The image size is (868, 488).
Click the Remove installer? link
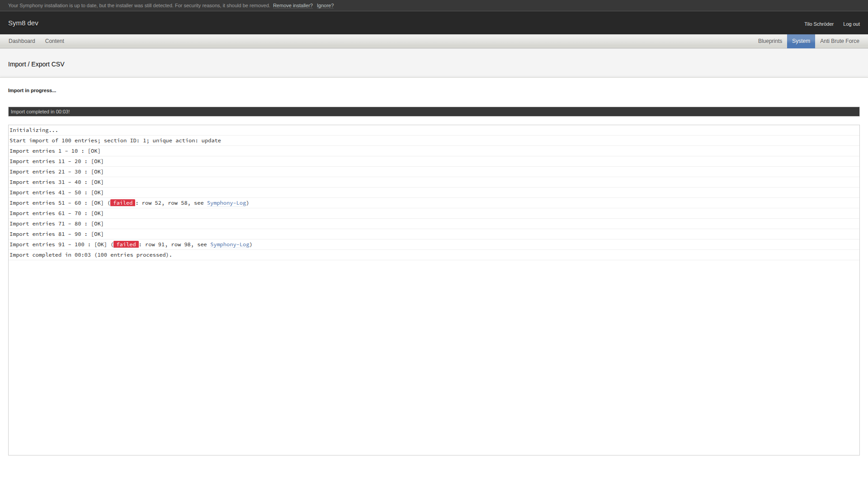pyautogui.click(x=292, y=5)
